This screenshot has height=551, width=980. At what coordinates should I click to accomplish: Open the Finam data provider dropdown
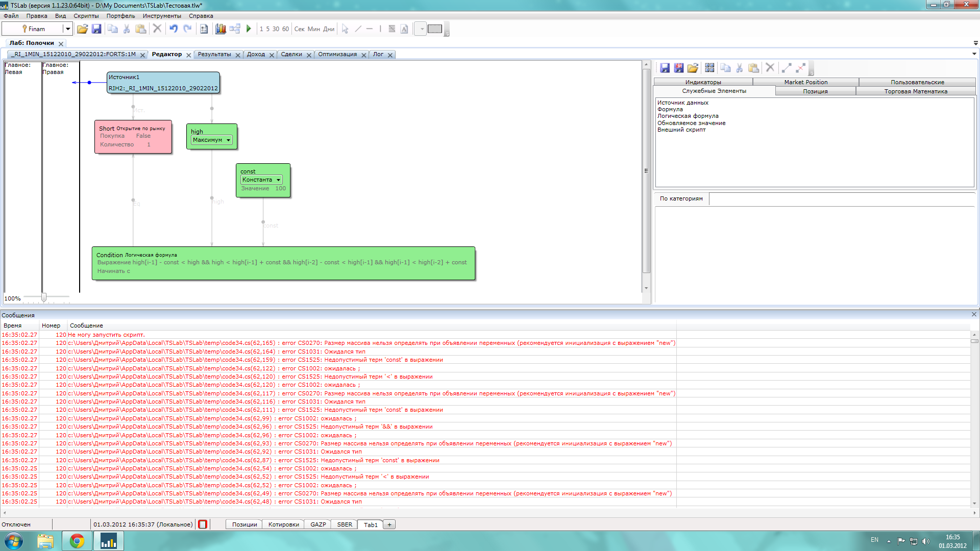[67, 29]
